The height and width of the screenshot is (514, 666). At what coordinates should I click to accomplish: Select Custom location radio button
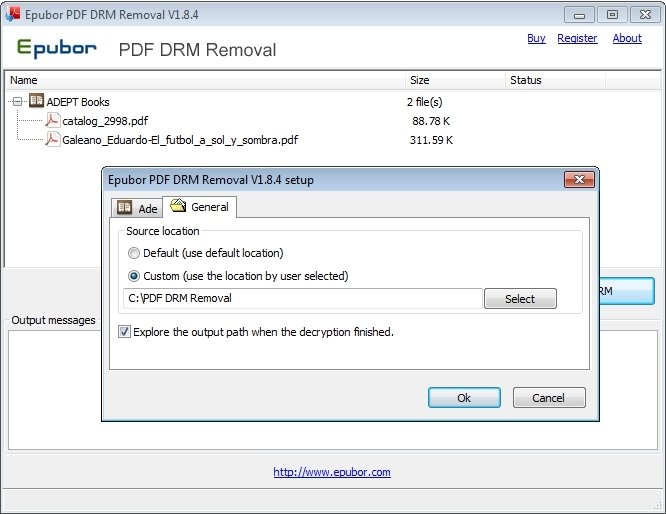pyautogui.click(x=134, y=276)
